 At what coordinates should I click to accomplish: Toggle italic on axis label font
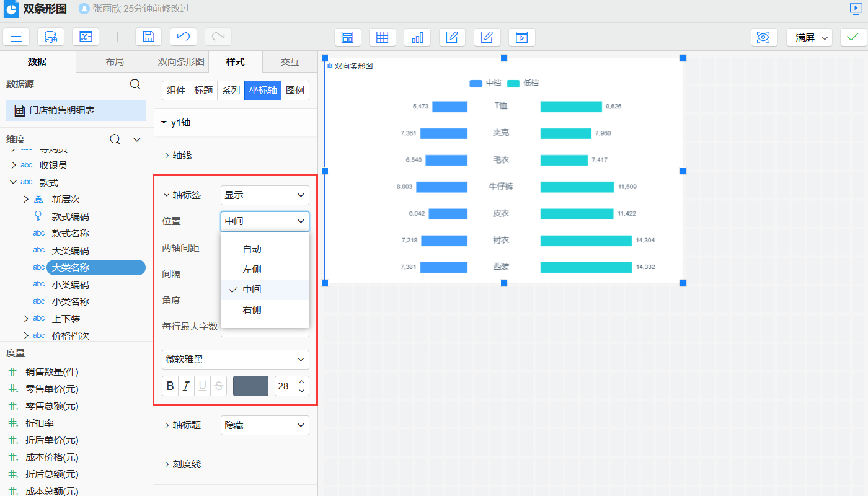(187, 386)
